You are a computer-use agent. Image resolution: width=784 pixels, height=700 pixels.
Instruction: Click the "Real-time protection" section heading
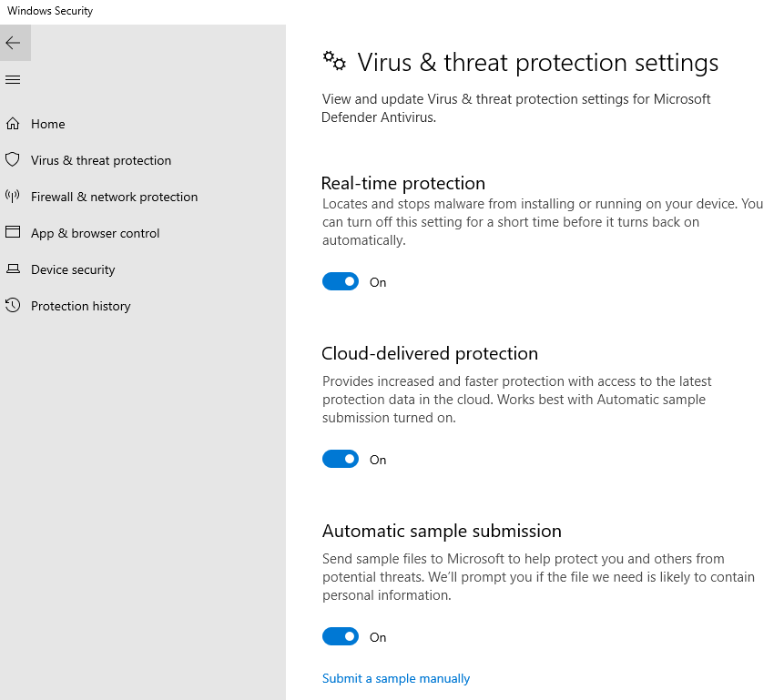click(x=403, y=183)
